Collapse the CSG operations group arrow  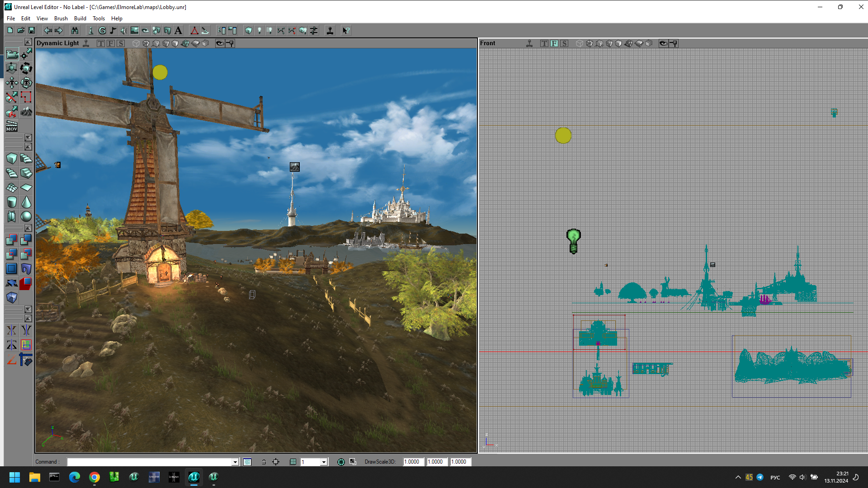click(x=28, y=228)
